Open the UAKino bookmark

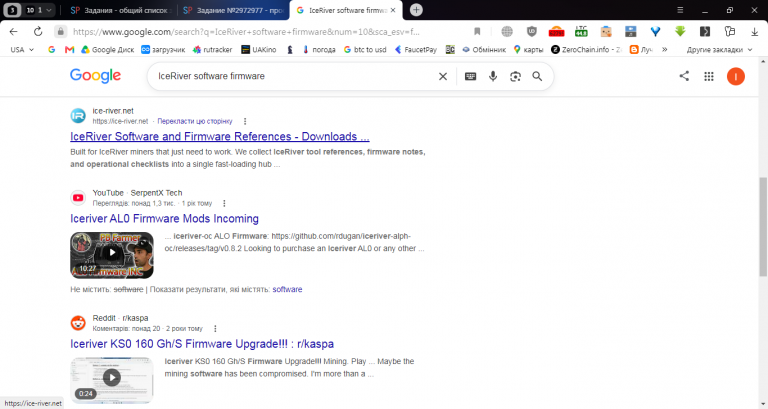(259, 49)
